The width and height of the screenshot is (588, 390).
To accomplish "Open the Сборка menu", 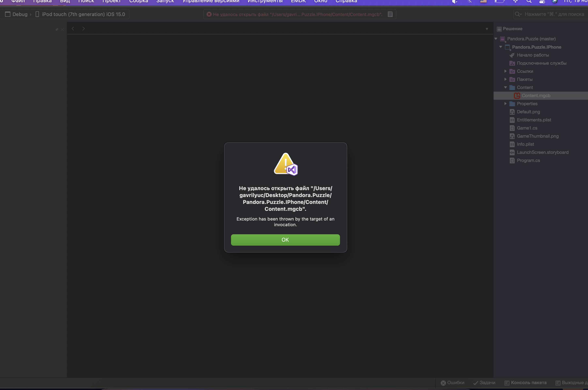I will (138, 1).
